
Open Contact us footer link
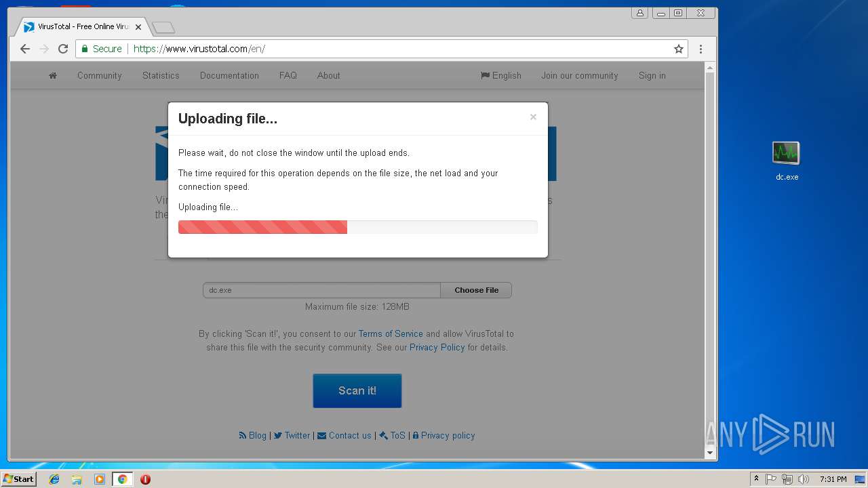[x=344, y=435]
